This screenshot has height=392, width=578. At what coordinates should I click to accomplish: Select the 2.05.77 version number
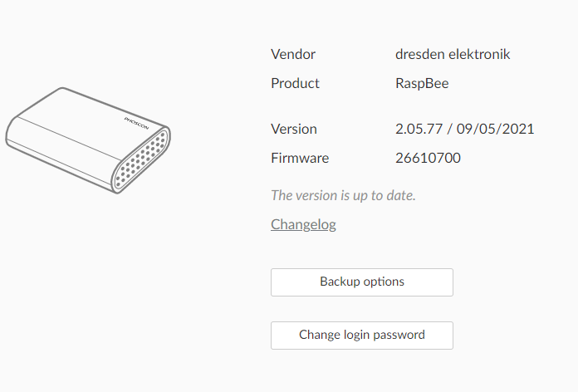tap(419, 129)
